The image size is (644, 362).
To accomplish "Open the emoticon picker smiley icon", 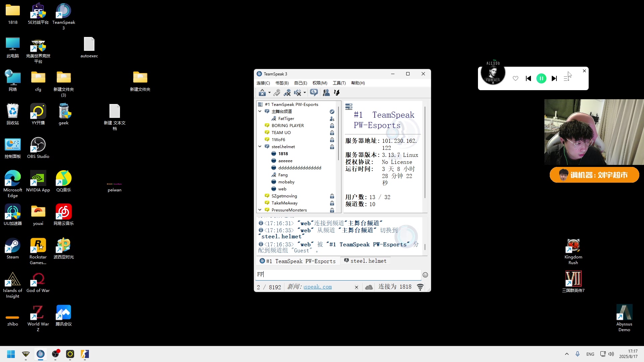I will click(425, 275).
